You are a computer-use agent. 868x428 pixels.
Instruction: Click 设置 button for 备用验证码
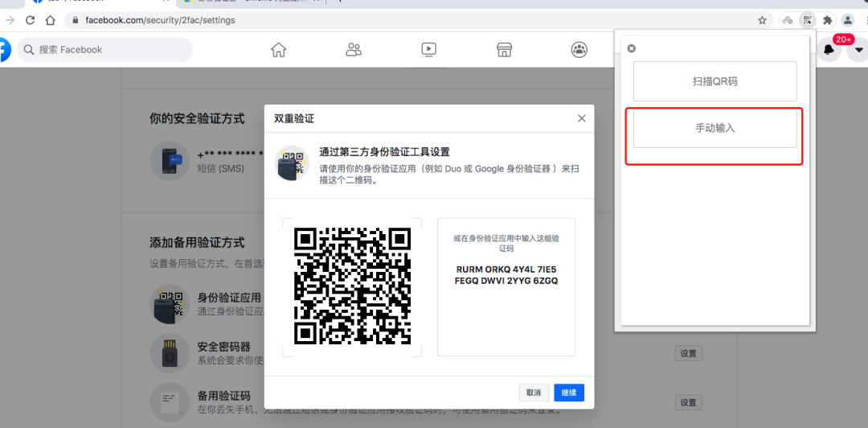pyautogui.click(x=688, y=402)
